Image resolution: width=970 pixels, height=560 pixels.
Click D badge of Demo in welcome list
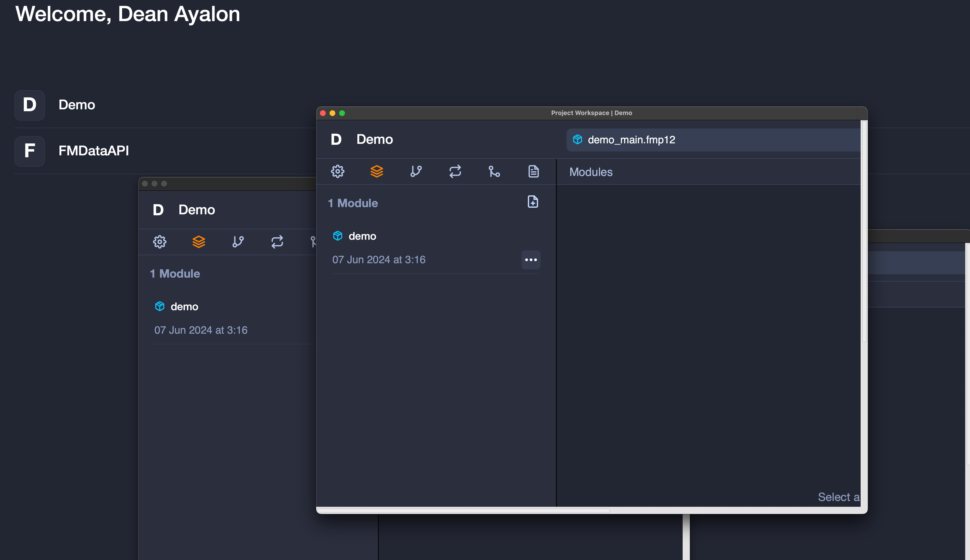coord(30,105)
